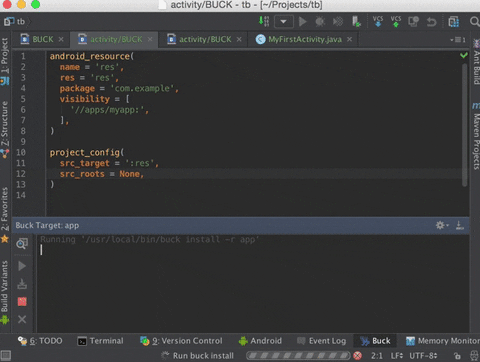Open the 6: TODO tool window
This screenshot has width=480, height=362.
tap(40, 341)
